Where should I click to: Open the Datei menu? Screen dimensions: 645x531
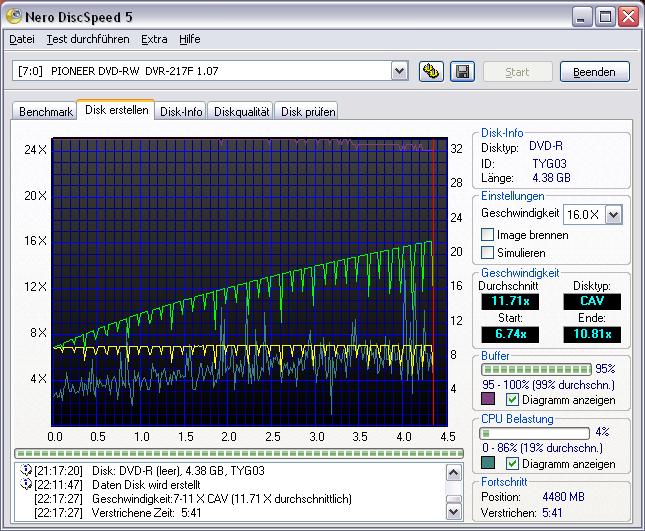pyautogui.click(x=22, y=39)
